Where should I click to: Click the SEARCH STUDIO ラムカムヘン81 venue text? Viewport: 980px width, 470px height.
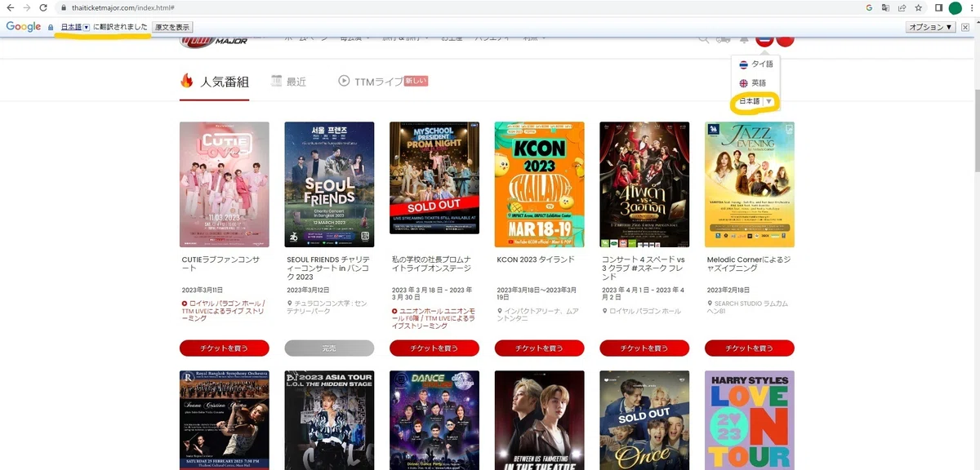747,307
